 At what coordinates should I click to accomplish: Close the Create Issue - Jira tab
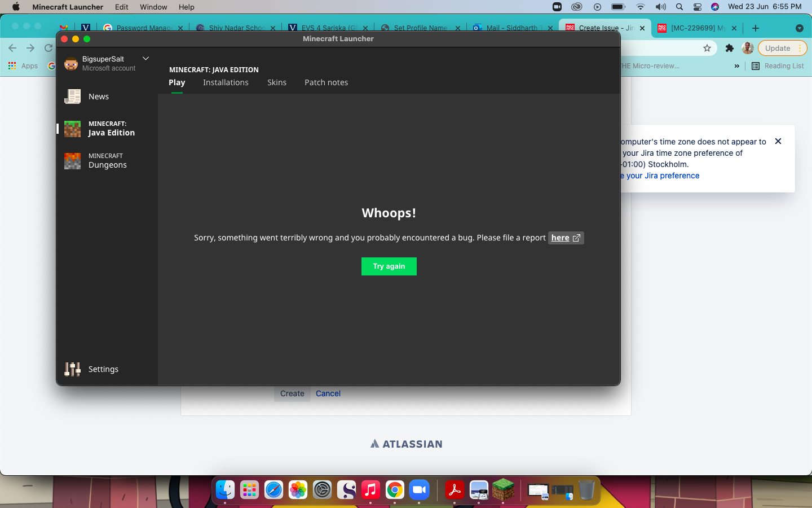point(642,28)
